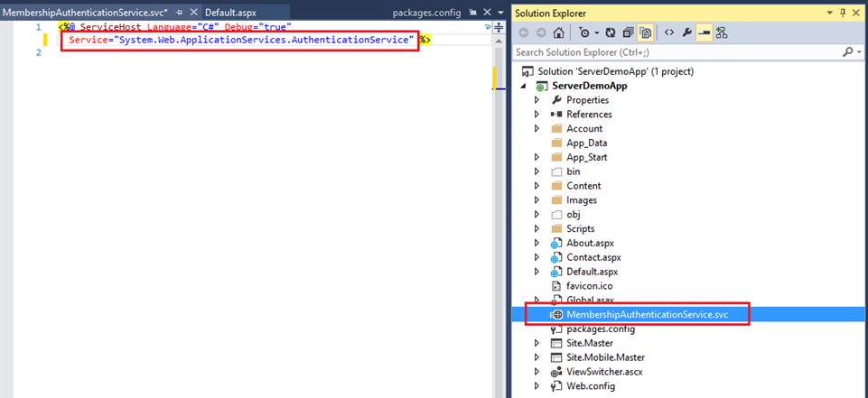868x398 pixels.
Task: Select MembershipAuthenticationService.svc in Solution Explorer
Action: [647, 315]
